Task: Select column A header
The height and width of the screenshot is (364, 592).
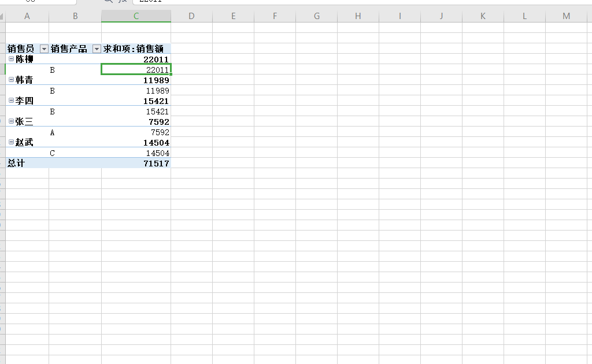Action: (x=27, y=16)
